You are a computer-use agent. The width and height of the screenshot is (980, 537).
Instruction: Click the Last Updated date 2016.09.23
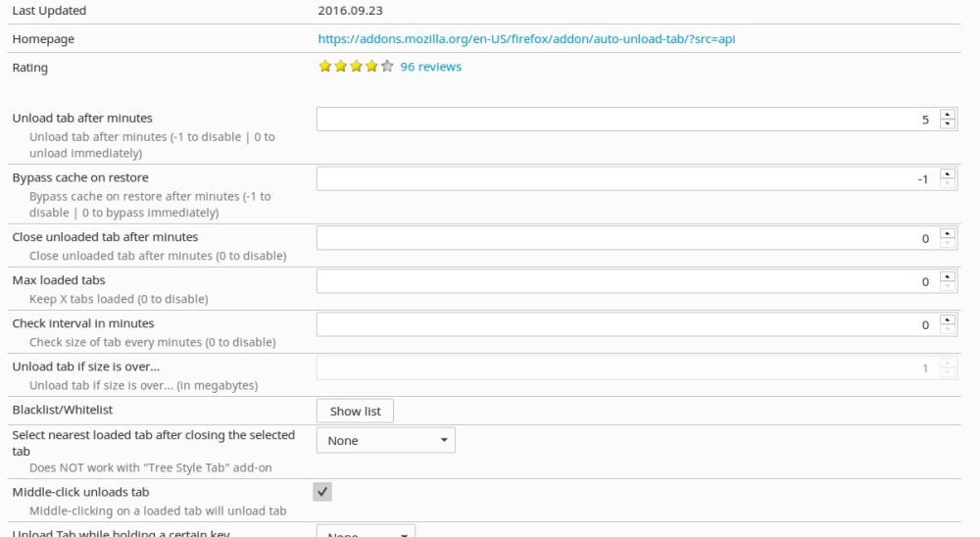pos(350,11)
